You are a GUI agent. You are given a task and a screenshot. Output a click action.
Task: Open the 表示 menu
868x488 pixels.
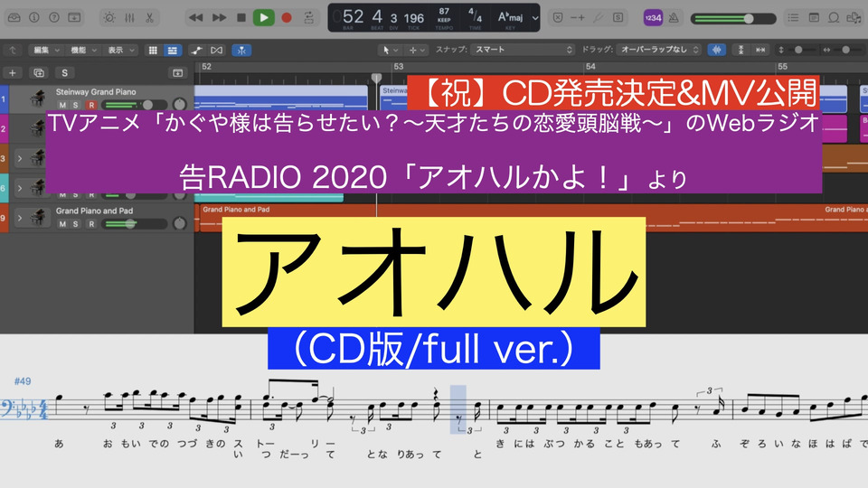click(120, 51)
